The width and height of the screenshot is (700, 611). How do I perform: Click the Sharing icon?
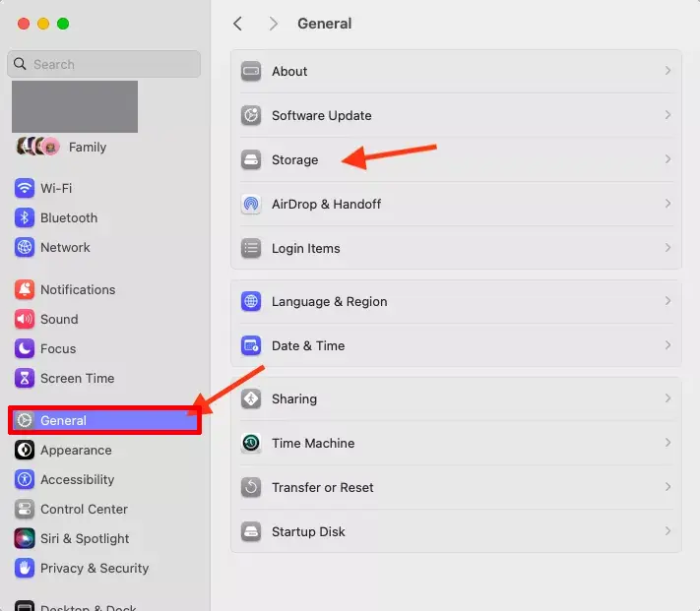[251, 398]
